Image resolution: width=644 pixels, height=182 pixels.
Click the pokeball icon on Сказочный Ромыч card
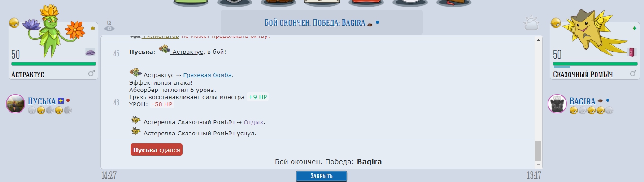pos(556,22)
